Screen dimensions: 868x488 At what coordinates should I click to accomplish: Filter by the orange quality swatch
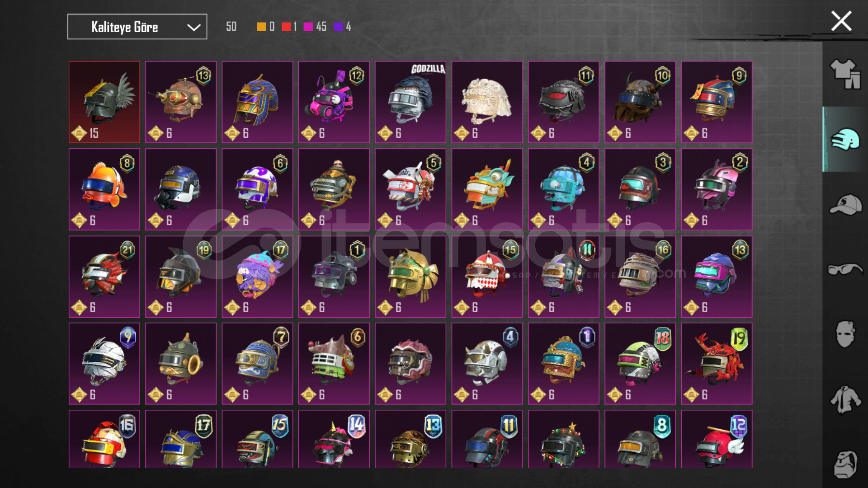(x=261, y=27)
